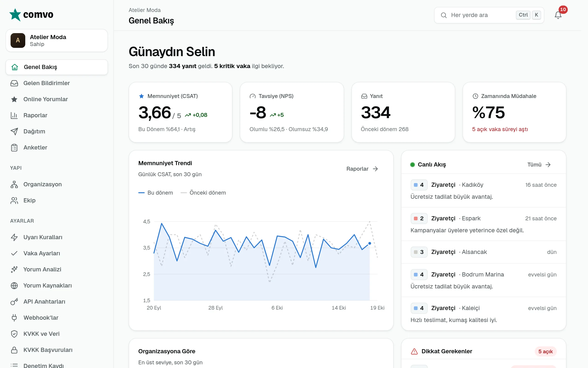Viewport: 588px width, 368px height.
Task: Open the Tavsiye (NPS) card
Action: [x=292, y=112]
